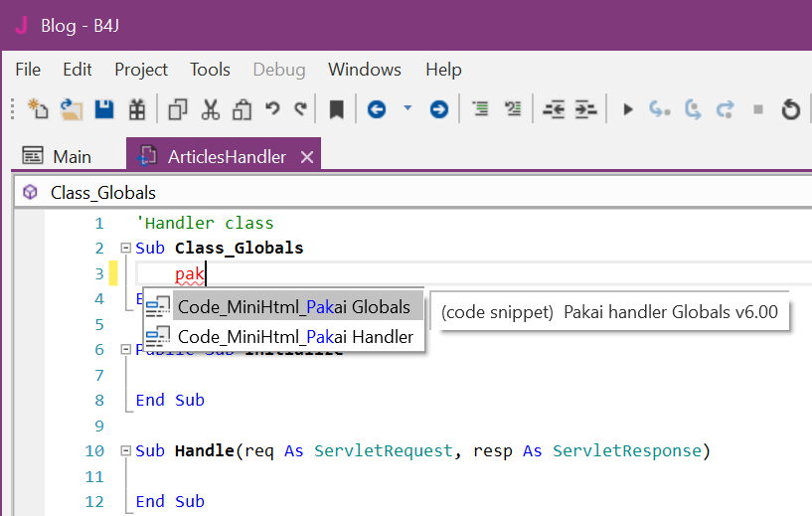
Task: Click the typed text 'pak' on line 3
Action: pyautogui.click(x=190, y=274)
